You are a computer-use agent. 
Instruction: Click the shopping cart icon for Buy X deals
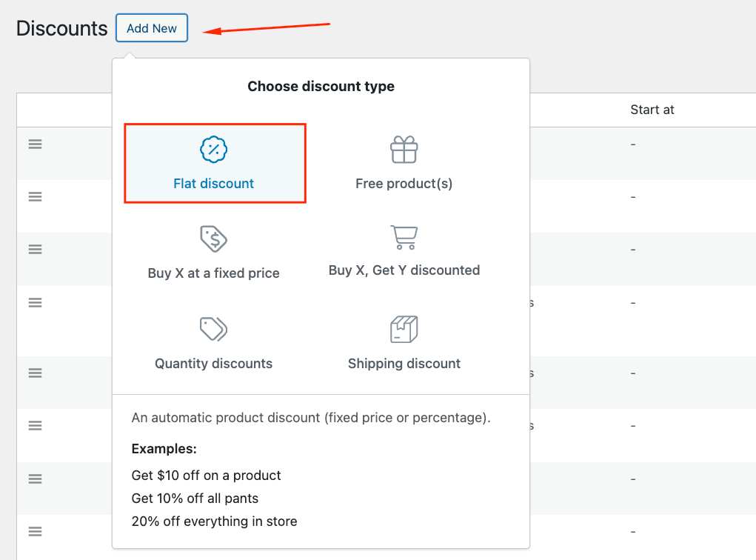(404, 239)
